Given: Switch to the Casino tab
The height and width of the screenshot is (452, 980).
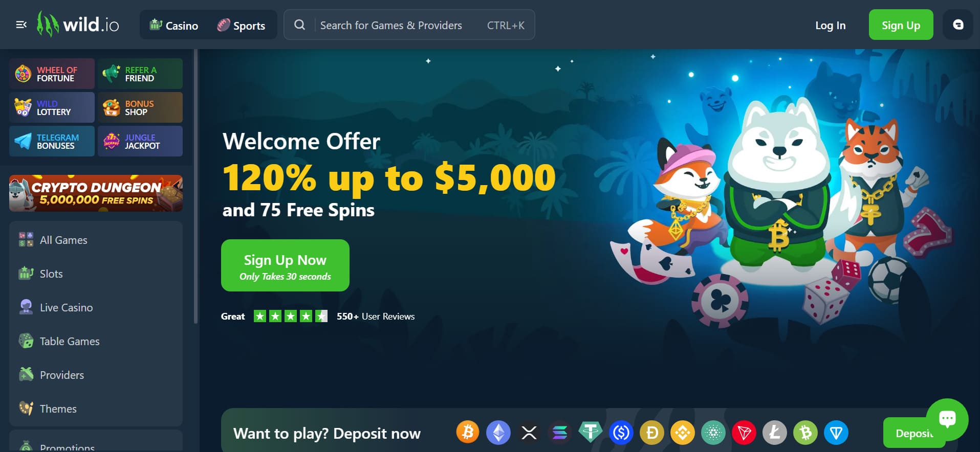Looking at the screenshot, I should pyautogui.click(x=174, y=25).
